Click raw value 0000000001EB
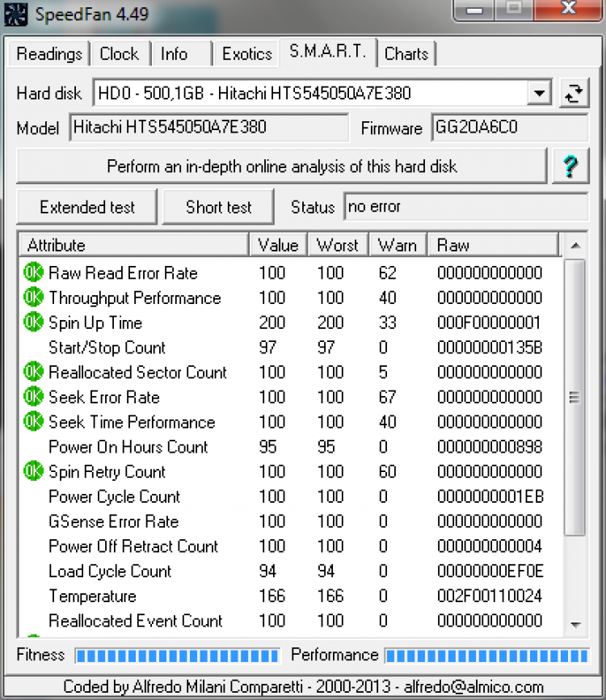Image resolution: width=606 pixels, height=700 pixels. click(490, 496)
